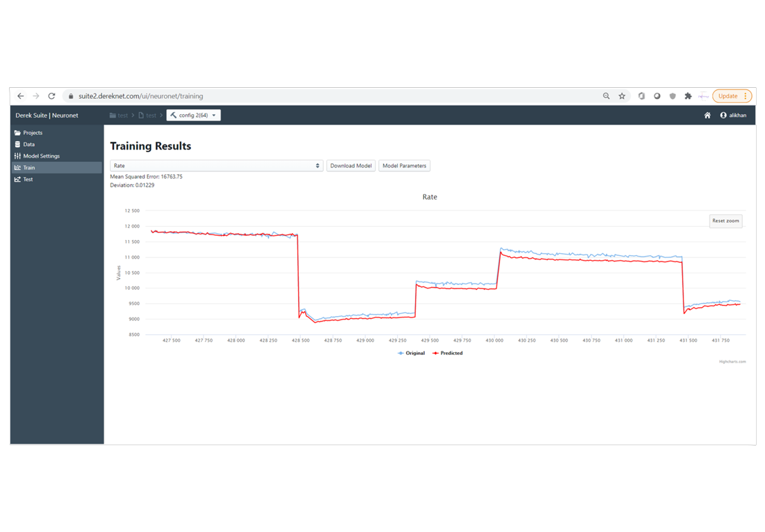765x532 pixels.
Task: Click the browser zoom magnifier icon
Action: (606, 96)
